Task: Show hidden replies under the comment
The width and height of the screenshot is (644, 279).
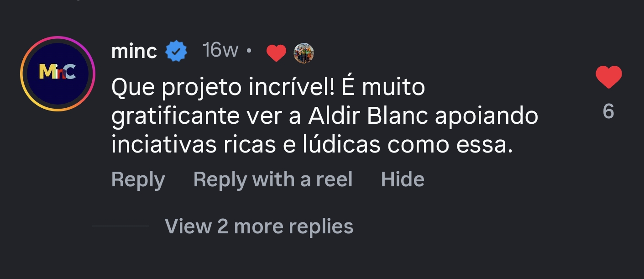Action: [259, 226]
